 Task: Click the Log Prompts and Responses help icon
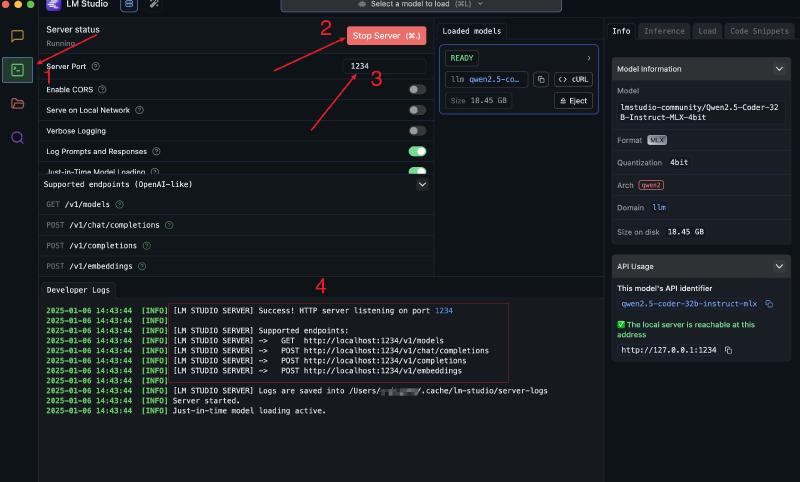point(156,151)
